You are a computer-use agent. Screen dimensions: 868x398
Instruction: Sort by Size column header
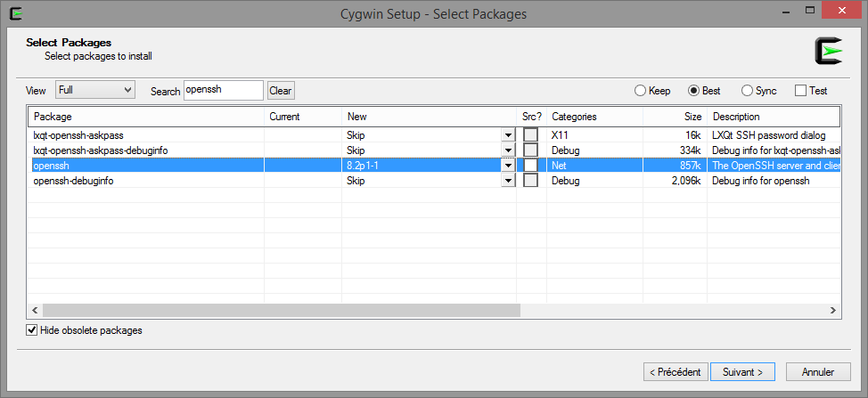click(675, 117)
